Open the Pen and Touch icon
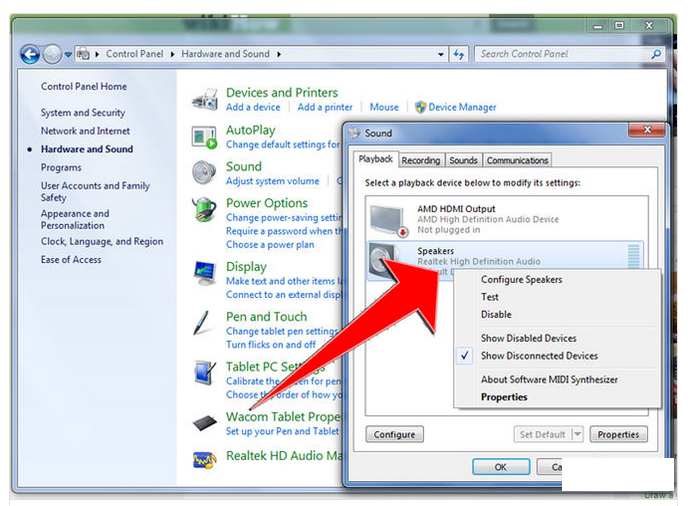 tap(205, 323)
